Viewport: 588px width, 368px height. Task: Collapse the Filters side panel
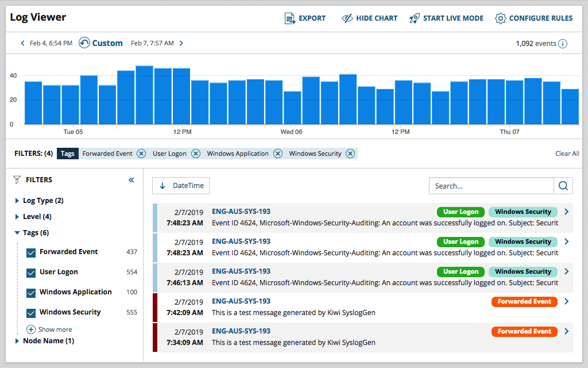tap(131, 180)
